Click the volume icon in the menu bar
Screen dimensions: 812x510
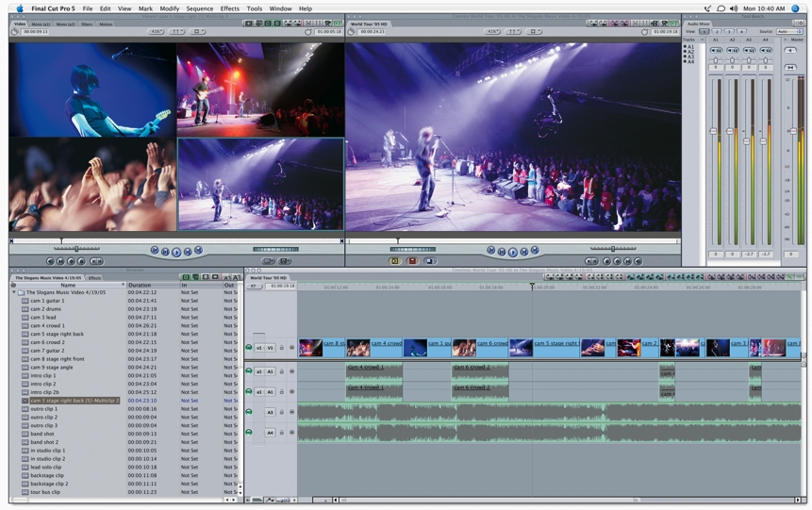point(734,8)
